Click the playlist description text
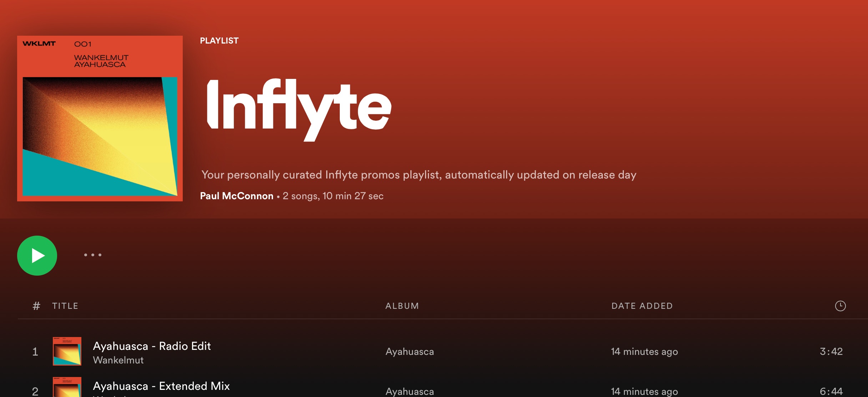868x397 pixels. pyautogui.click(x=419, y=175)
